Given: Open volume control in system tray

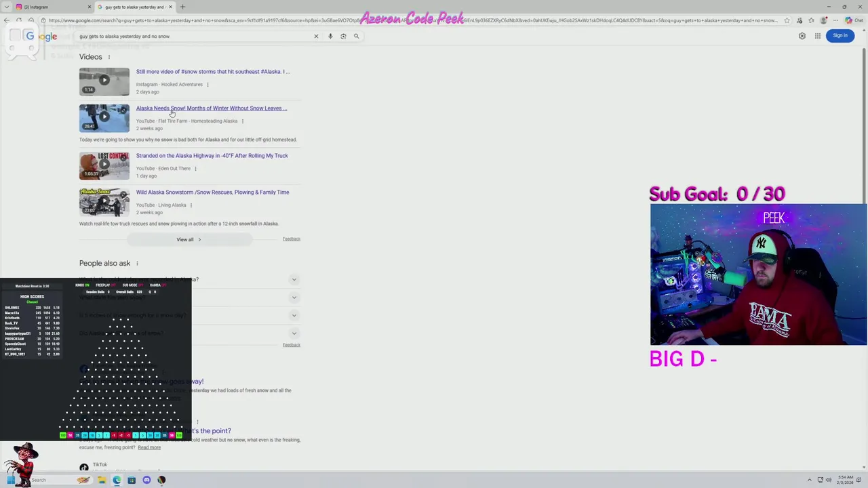Looking at the screenshot, I should click(x=828, y=480).
